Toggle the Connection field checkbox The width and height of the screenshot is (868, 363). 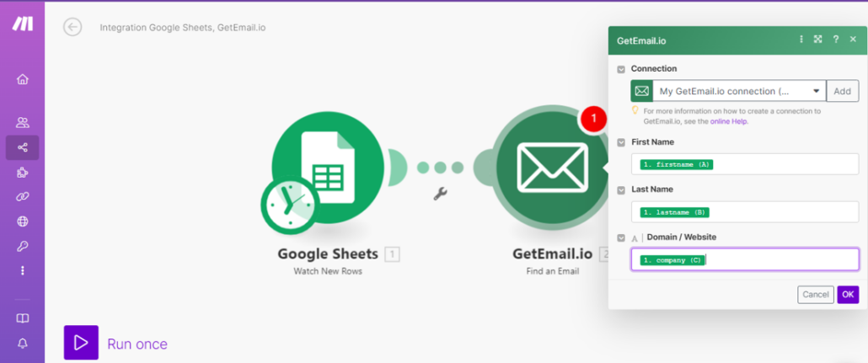(x=622, y=69)
